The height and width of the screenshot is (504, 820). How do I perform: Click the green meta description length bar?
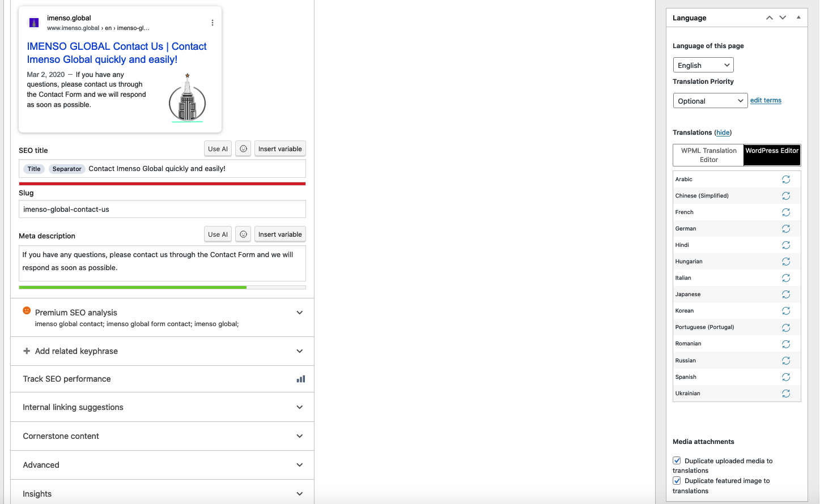point(133,288)
